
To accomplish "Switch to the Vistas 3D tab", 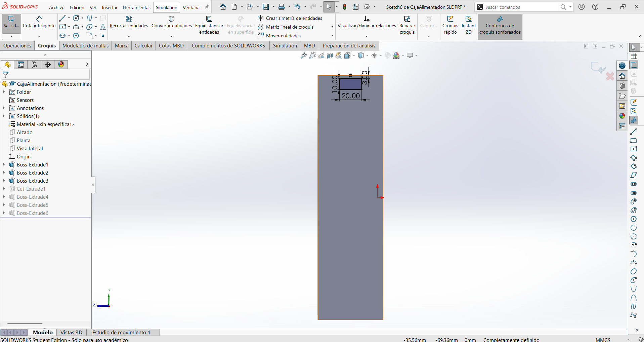I will [71, 332].
